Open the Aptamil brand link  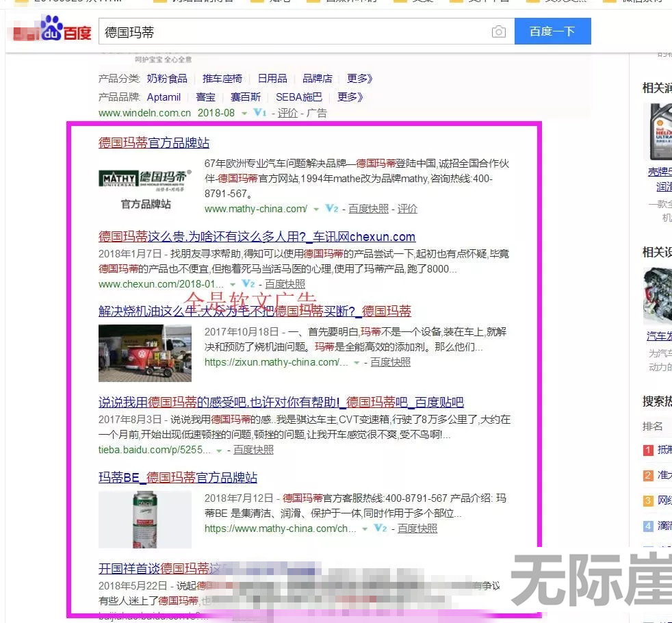pos(164,97)
